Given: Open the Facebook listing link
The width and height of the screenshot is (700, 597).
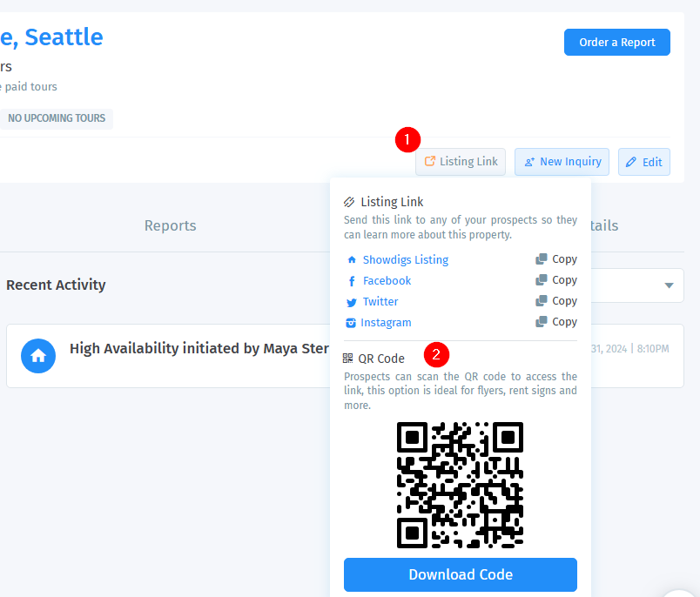Looking at the screenshot, I should [387, 280].
